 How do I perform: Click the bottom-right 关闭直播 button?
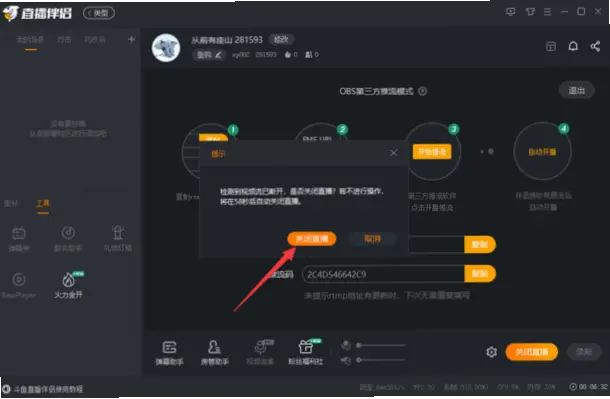pos(531,352)
